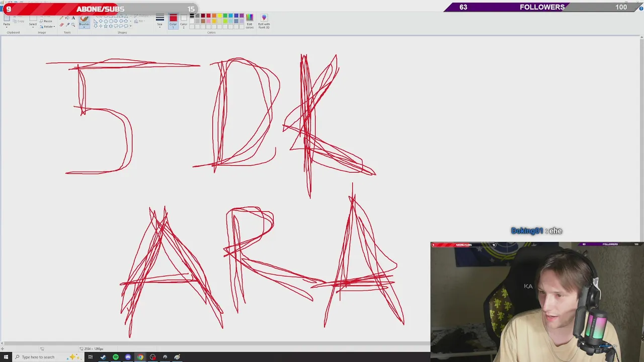Choose the Left arrow shape
This screenshot has width=644, height=362.
tap(121, 21)
